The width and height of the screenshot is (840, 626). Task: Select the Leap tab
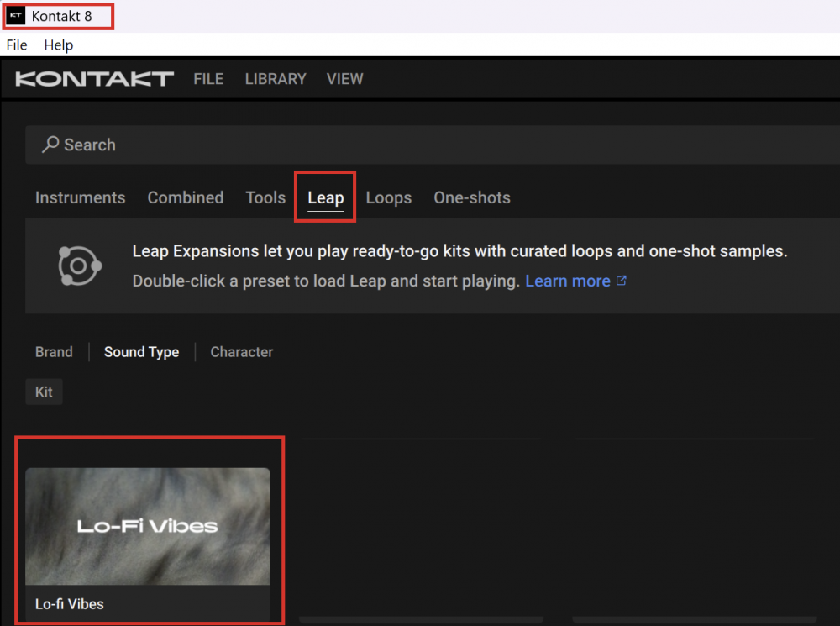click(x=326, y=197)
